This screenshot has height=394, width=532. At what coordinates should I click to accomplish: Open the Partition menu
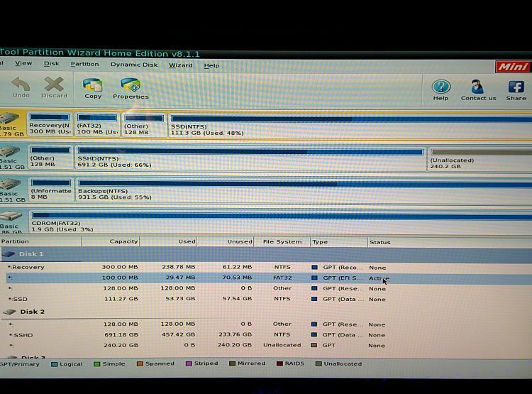pos(84,64)
